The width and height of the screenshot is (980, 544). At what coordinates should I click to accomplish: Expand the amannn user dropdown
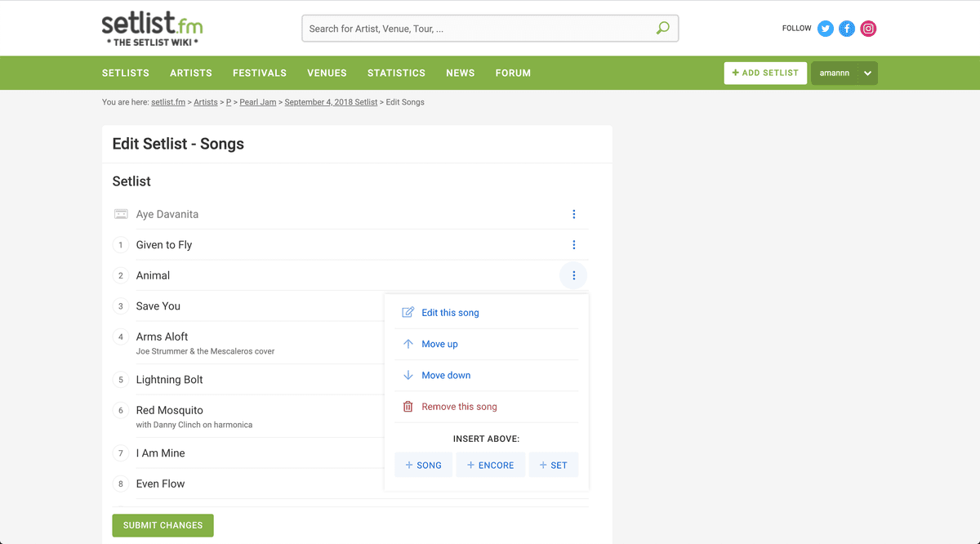click(844, 73)
